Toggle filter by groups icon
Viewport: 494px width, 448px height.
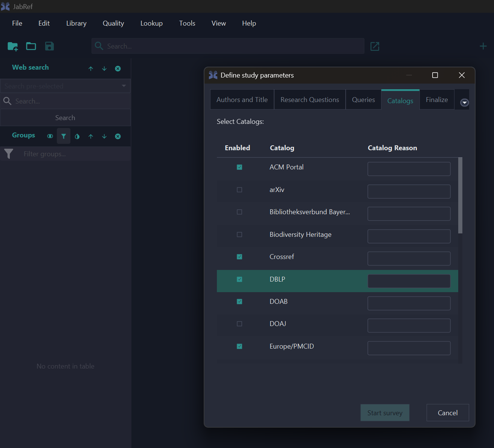pos(64,136)
